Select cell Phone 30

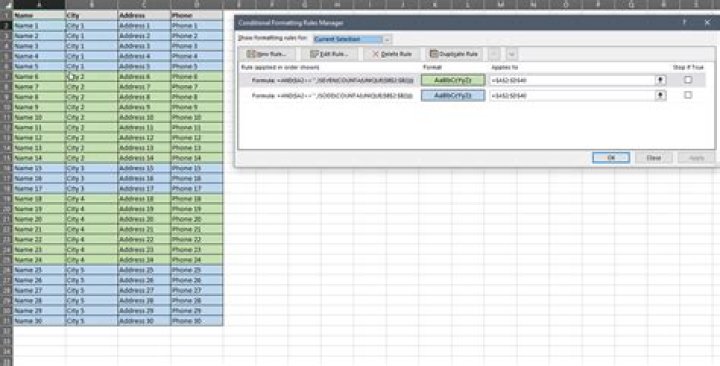[x=197, y=321]
